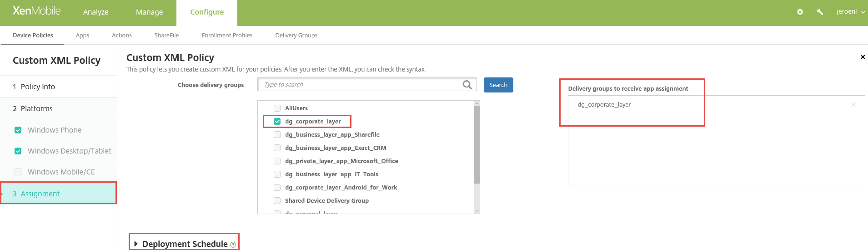Go to the Policy Info step
Viewport: 868px width, 251px height.
coord(38,87)
